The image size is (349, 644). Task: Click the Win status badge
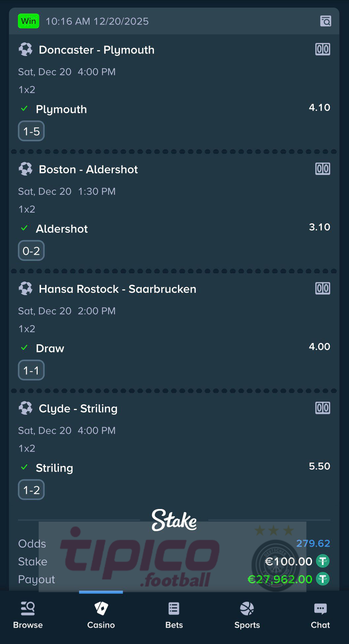coord(28,21)
